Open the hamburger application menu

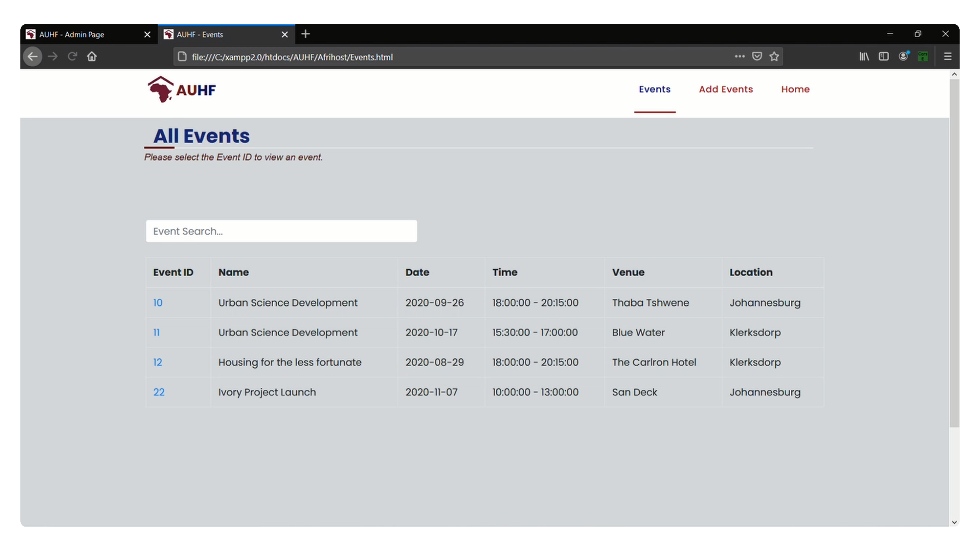point(948,56)
